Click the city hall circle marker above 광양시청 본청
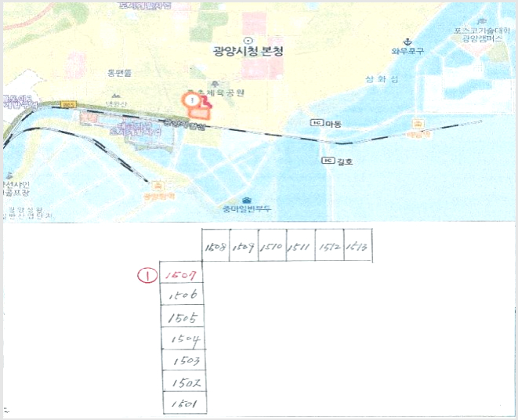The image size is (518, 420). coord(248,41)
